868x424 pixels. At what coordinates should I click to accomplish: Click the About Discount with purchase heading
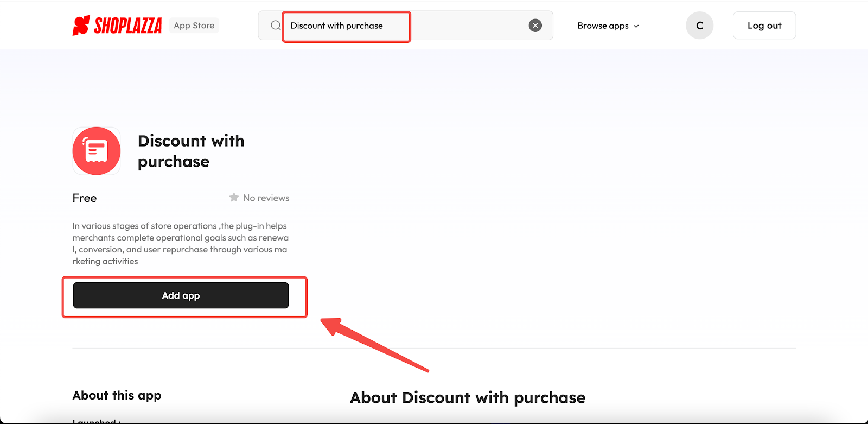click(x=468, y=398)
